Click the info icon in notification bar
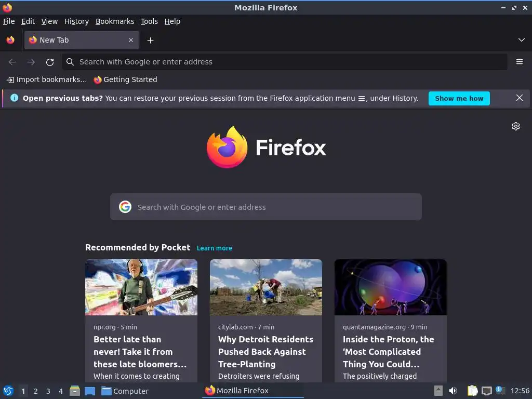Screen dimensions: 532x399 tap(14, 98)
